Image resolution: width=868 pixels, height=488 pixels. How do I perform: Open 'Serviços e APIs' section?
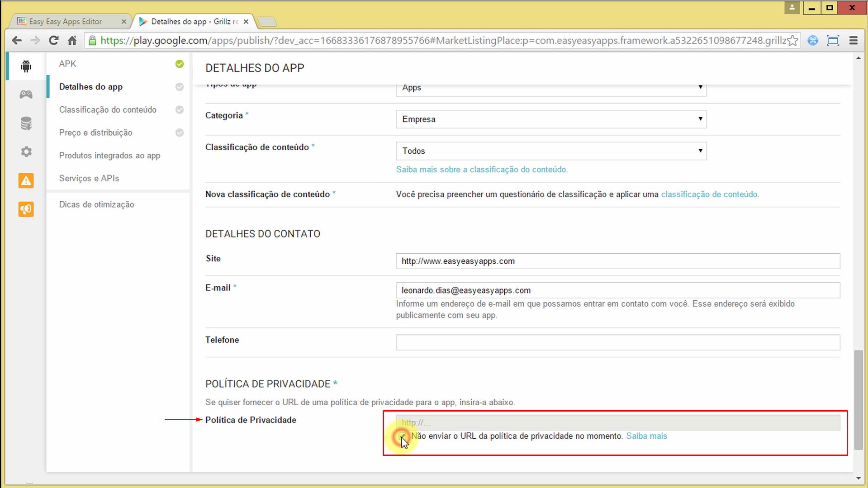pos(89,178)
